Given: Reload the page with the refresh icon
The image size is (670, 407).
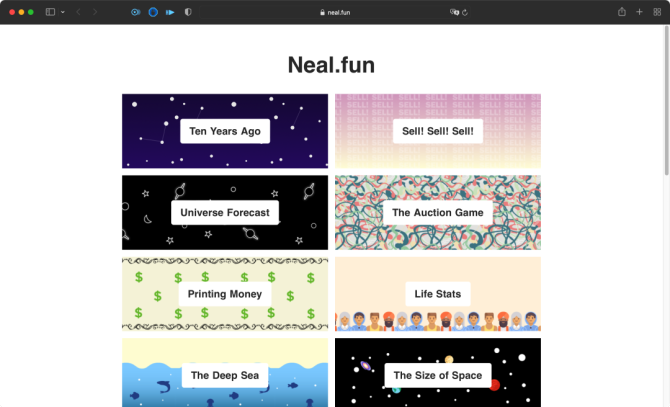Looking at the screenshot, I should coord(465,12).
